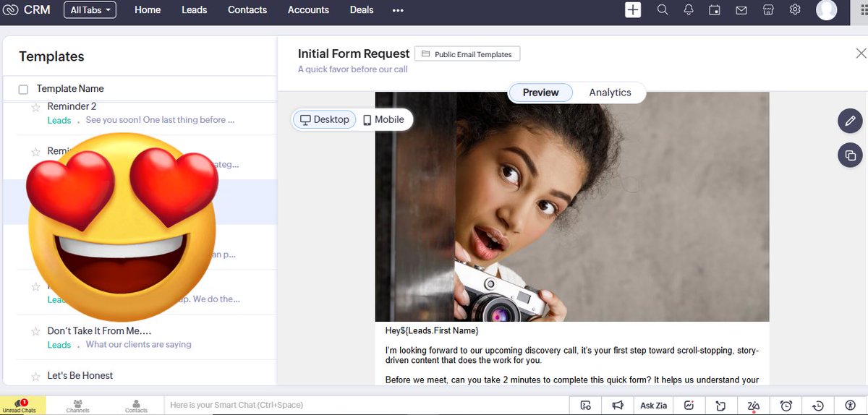Image resolution: width=868 pixels, height=415 pixels.
Task: Open the notes icon in bottom bar
Action: click(x=721, y=406)
